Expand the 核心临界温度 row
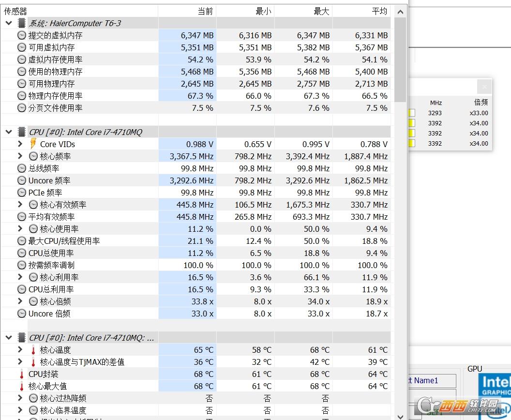511x420 pixels. point(20,410)
